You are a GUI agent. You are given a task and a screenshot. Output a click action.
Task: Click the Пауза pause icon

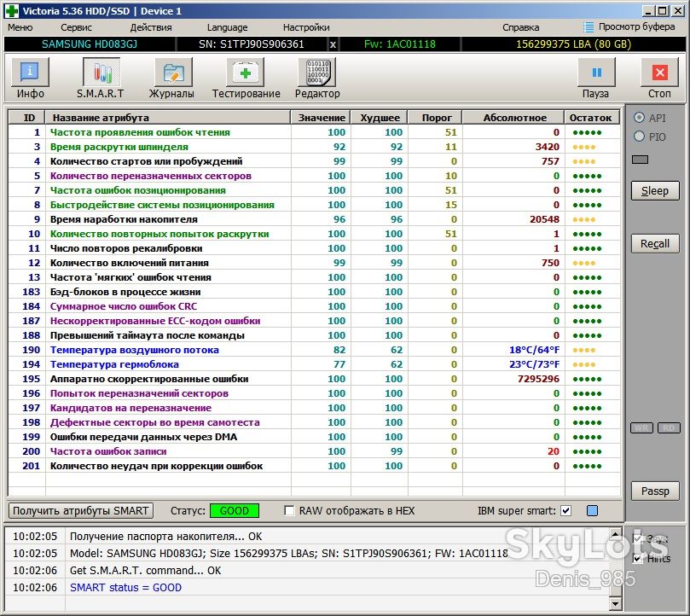pyautogui.click(x=596, y=73)
